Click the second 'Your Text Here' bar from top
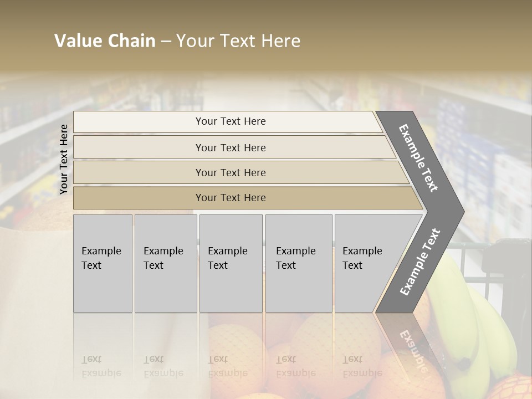The image size is (532, 399). pyautogui.click(x=230, y=147)
